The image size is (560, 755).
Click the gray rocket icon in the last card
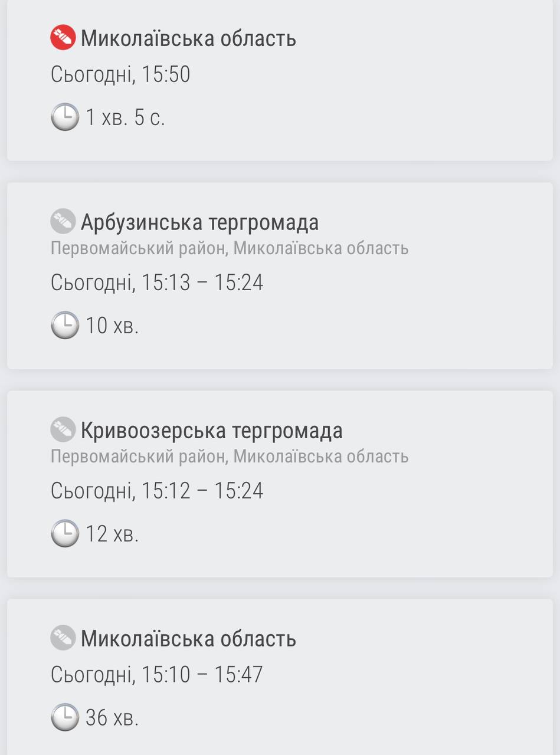(x=63, y=638)
